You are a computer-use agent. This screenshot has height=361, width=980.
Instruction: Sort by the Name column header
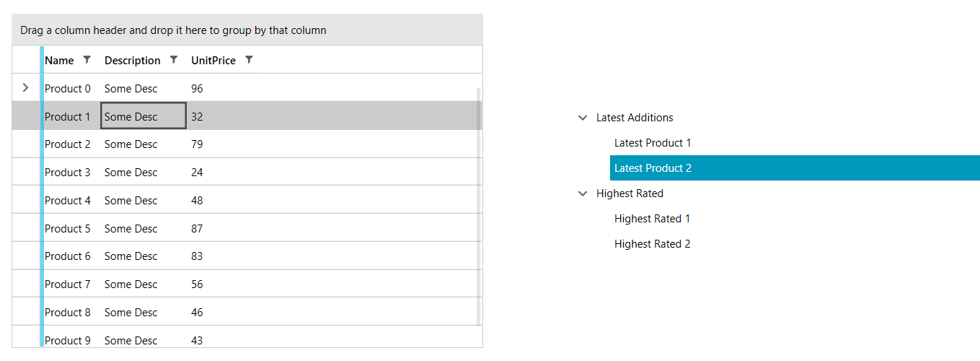click(59, 61)
